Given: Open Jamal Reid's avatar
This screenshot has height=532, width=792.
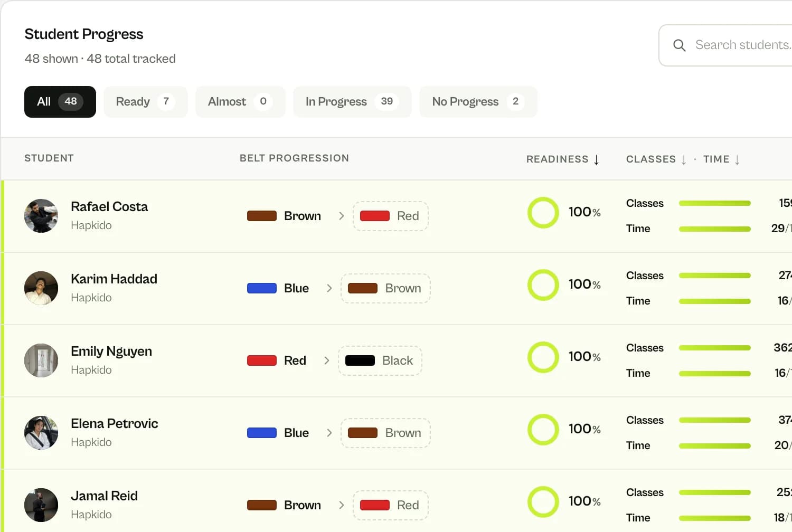Looking at the screenshot, I should [x=41, y=505].
